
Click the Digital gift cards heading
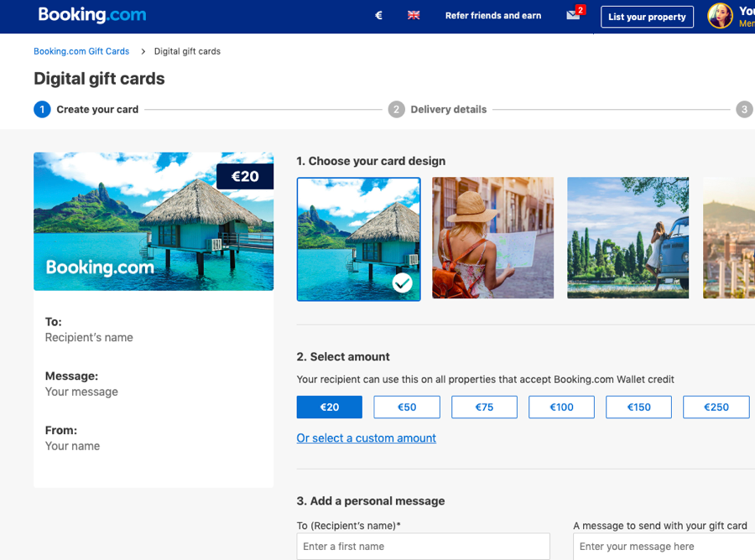[x=99, y=79]
